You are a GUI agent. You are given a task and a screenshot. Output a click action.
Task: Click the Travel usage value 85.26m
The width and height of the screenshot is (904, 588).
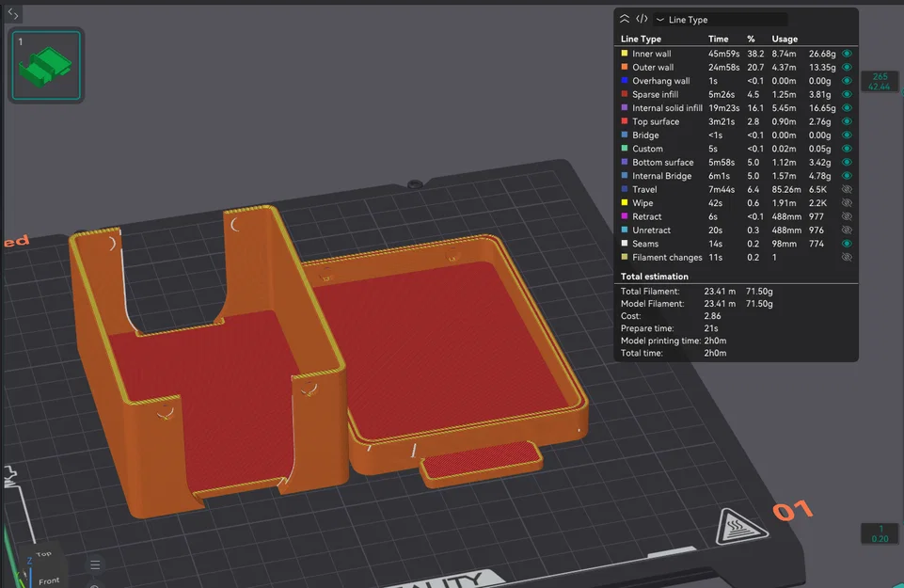[786, 189]
